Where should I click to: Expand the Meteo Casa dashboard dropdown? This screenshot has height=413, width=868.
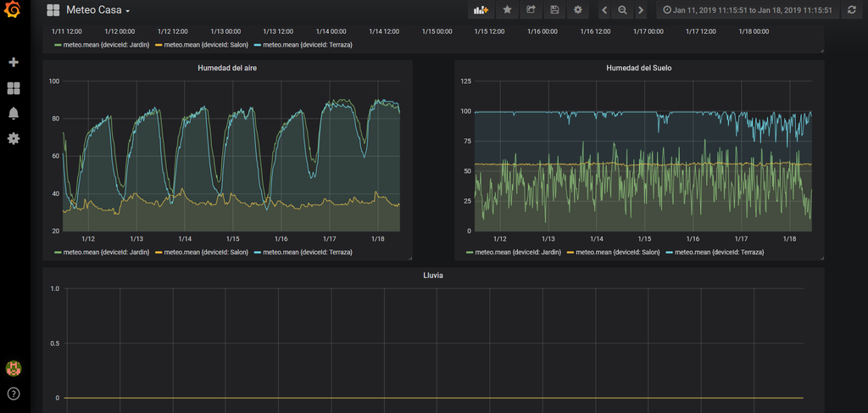pyautogui.click(x=97, y=10)
